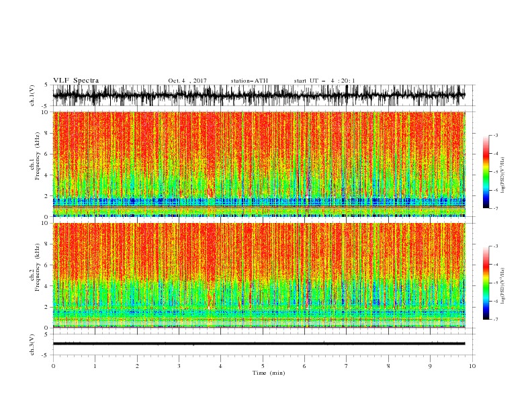Click the 'ch.1(V)' waveform axis label
The height and width of the screenshot is (411, 532).
tap(32, 95)
